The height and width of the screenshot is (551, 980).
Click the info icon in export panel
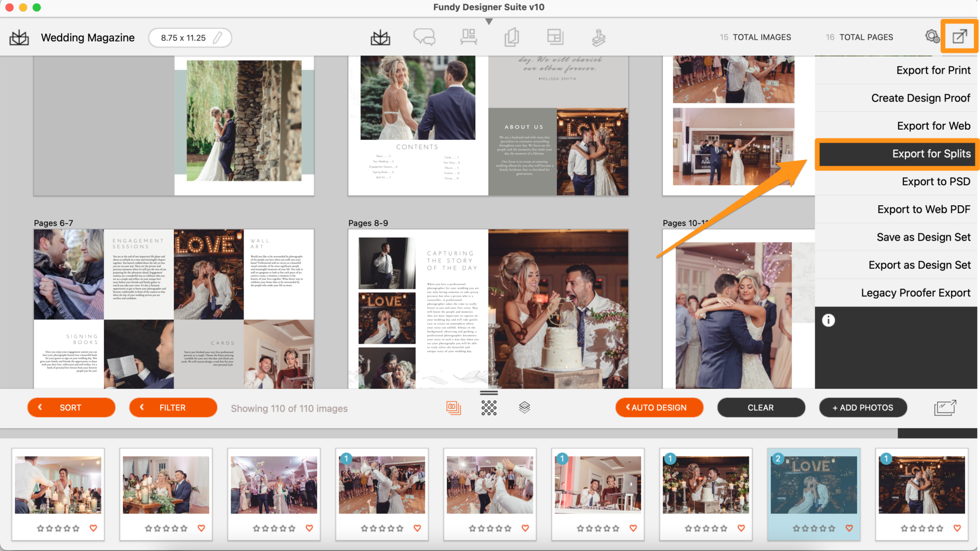[828, 320]
